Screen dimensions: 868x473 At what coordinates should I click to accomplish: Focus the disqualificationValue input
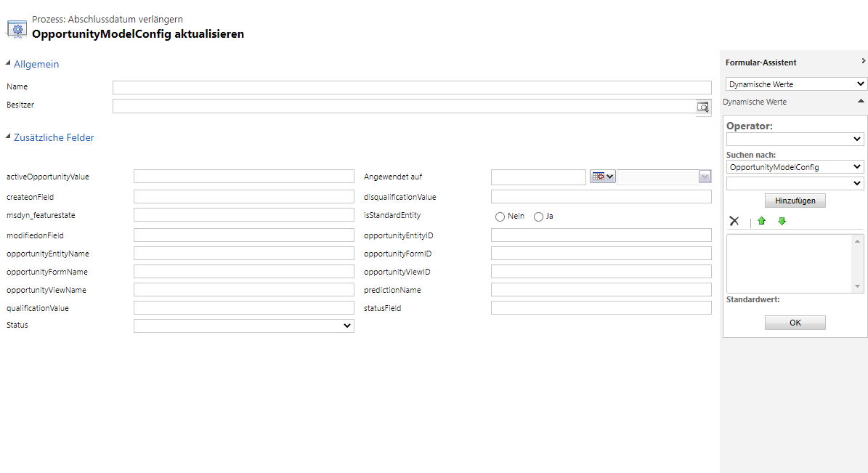[601, 197]
